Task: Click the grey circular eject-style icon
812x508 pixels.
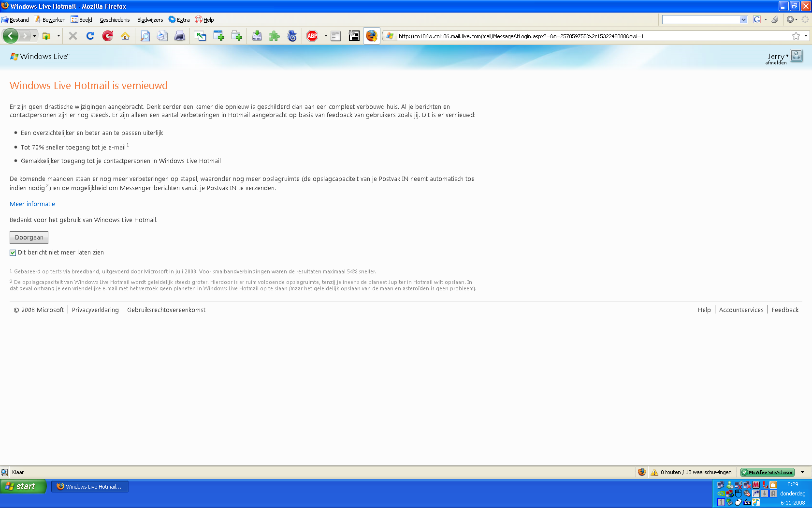Action: pyautogui.click(x=790, y=19)
